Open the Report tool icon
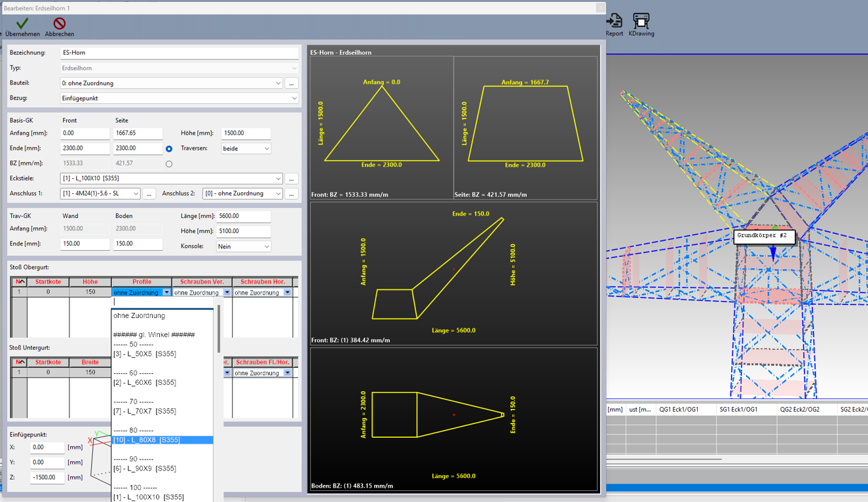 [x=614, y=21]
